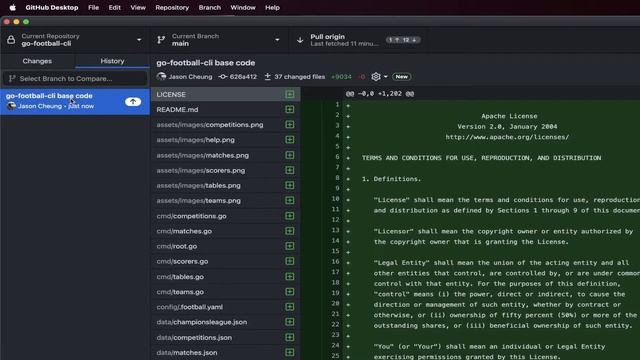Click the unpushed commit up-arrow badge
This screenshot has width=640, height=360.
[x=133, y=102]
